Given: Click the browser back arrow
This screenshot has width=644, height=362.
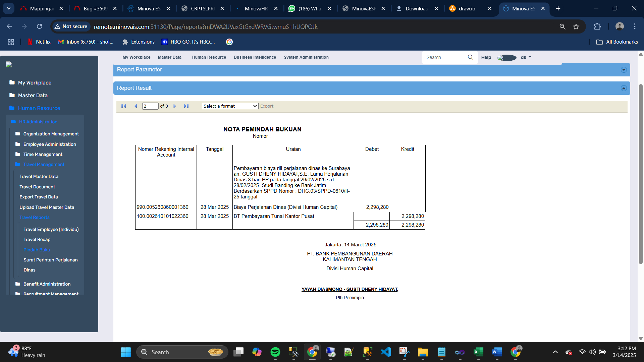Looking at the screenshot, I should (x=9, y=26).
